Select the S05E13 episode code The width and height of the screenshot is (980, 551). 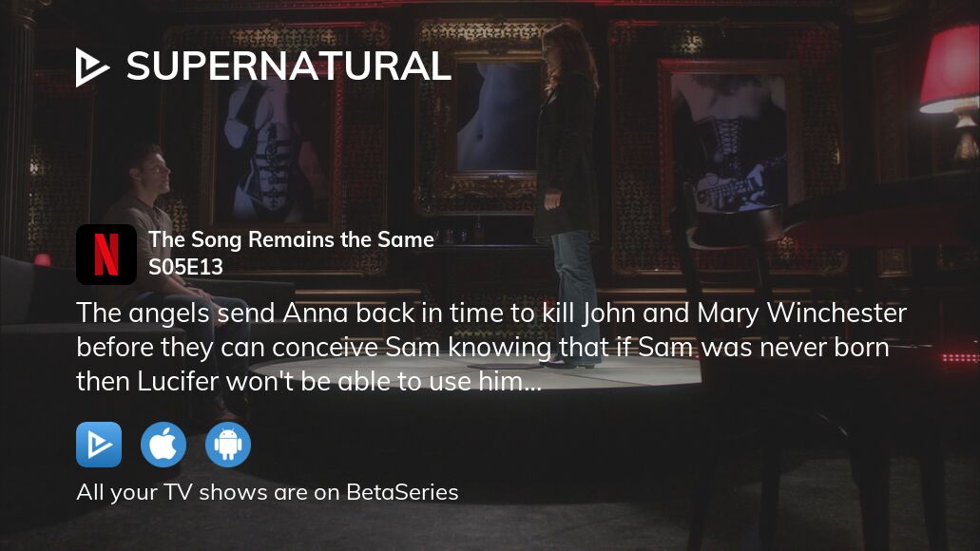185,267
